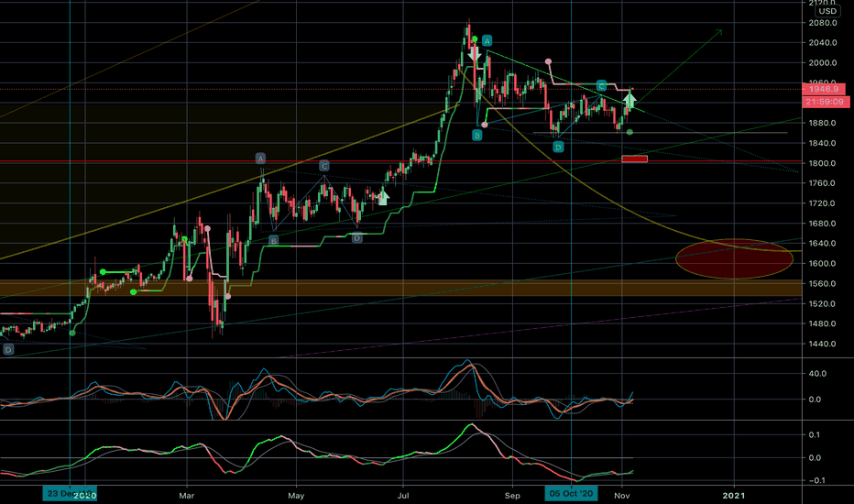Click the gray D label below the June lows
This screenshot has height=504, width=854.
tap(356, 238)
